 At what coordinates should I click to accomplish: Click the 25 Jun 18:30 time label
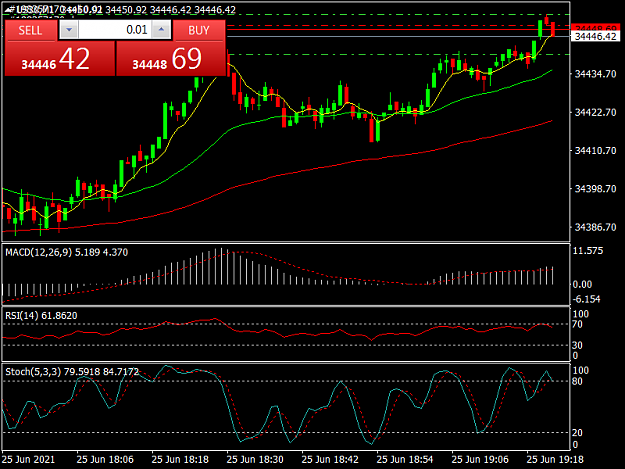click(255, 459)
